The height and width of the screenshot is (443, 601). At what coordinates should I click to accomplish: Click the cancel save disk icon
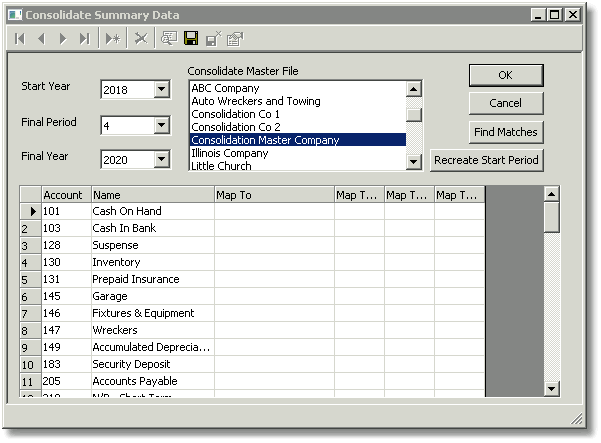(213, 39)
